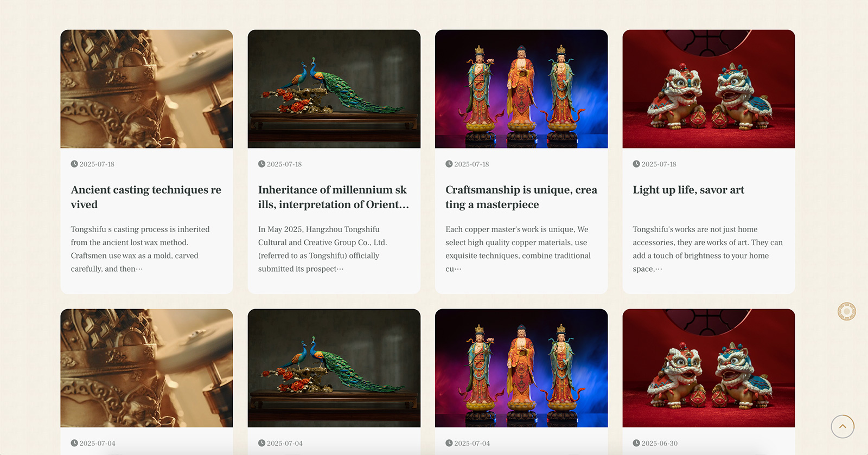Open "Light up life, savor art" title
Viewport: 868px width, 455px height.
click(688, 190)
